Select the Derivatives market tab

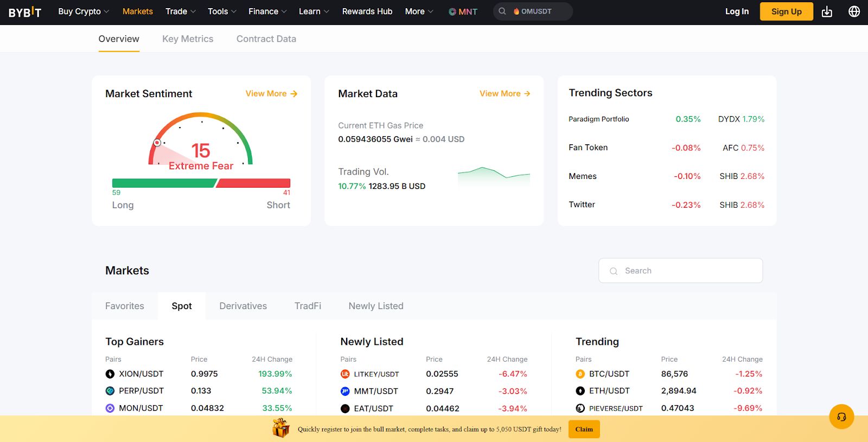click(x=243, y=306)
